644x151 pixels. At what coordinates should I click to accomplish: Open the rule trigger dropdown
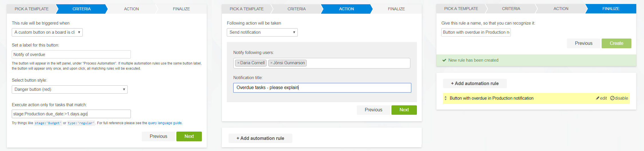[47, 33]
